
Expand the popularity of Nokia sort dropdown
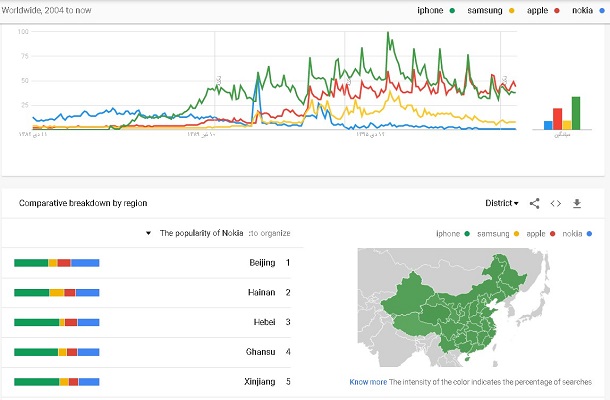(x=148, y=233)
